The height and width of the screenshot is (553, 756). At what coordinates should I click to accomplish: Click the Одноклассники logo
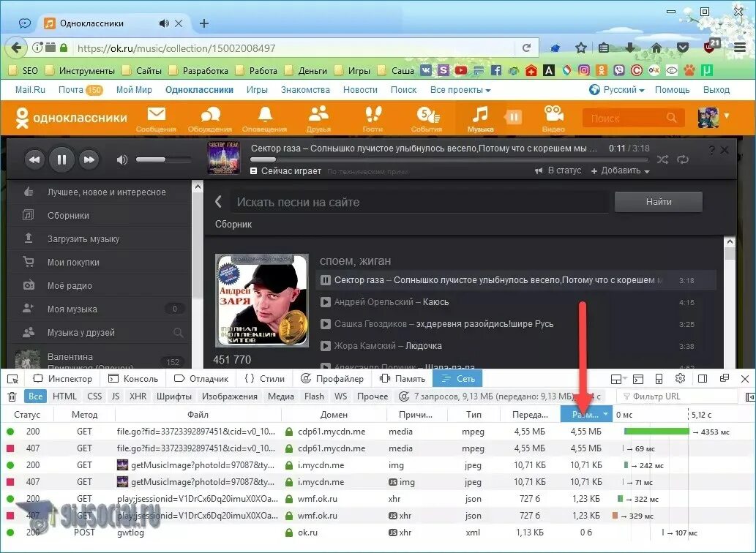pyautogui.click(x=72, y=118)
